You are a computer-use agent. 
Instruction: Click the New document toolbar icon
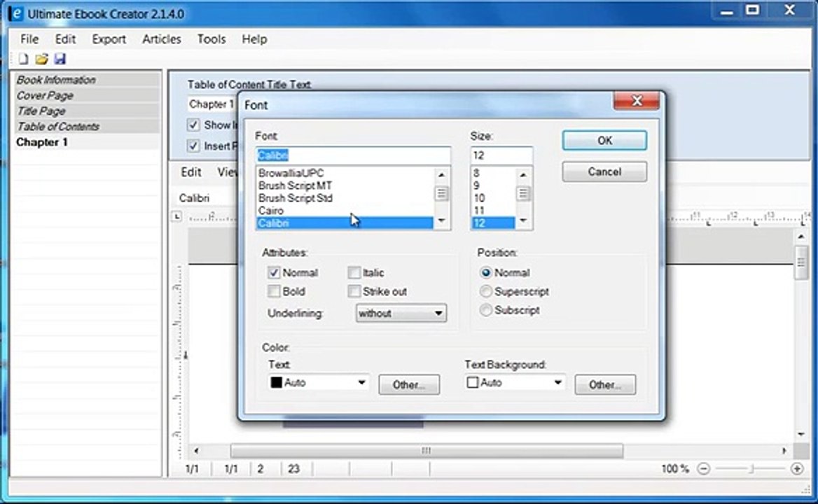pos(24,59)
